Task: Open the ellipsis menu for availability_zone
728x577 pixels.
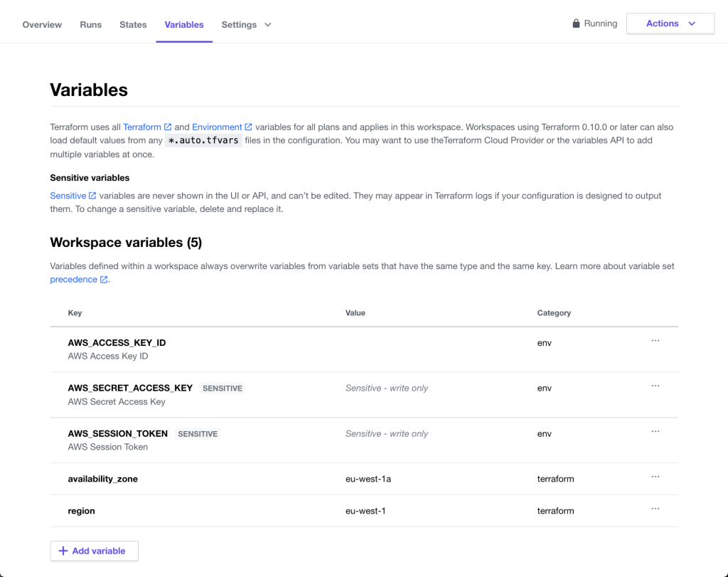Action: click(x=655, y=477)
